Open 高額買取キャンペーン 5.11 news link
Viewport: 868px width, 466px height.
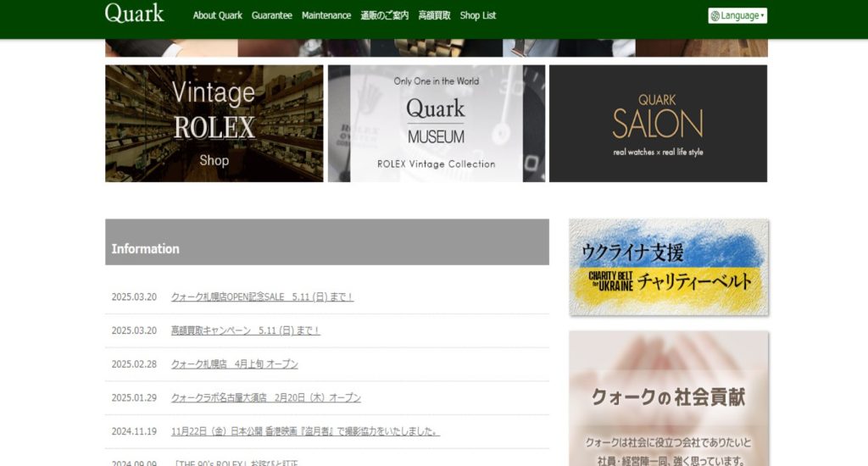click(x=246, y=330)
